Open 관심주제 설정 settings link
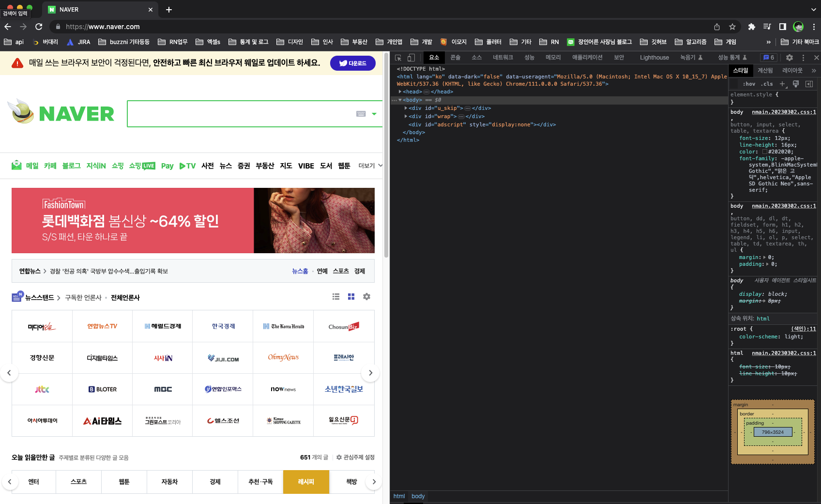This screenshot has width=821, height=504. coord(355,458)
